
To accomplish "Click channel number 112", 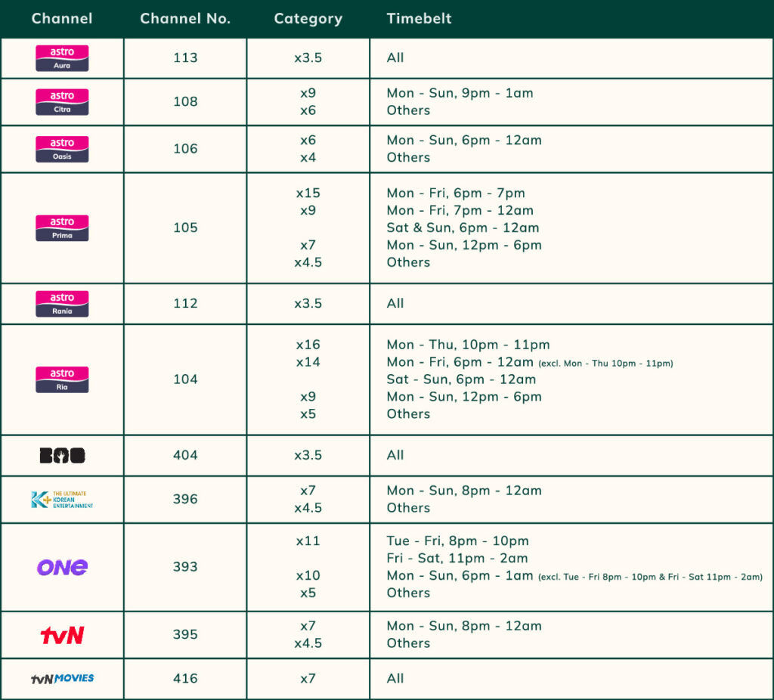I will coord(185,303).
